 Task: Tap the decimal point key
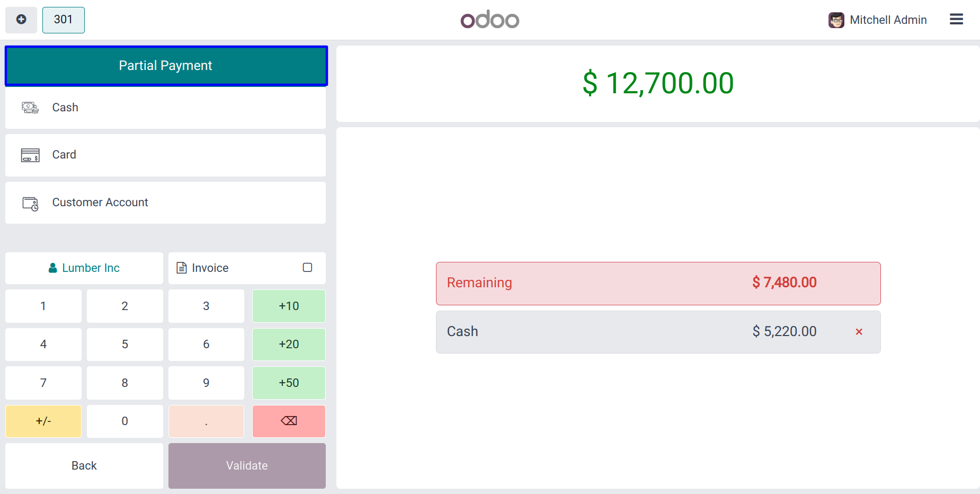[206, 421]
